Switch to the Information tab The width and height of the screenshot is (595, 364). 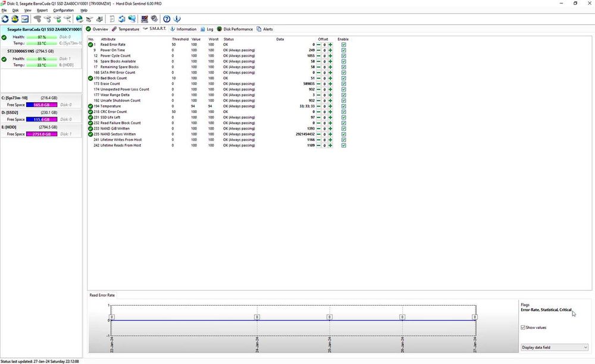[x=183, y=29]
